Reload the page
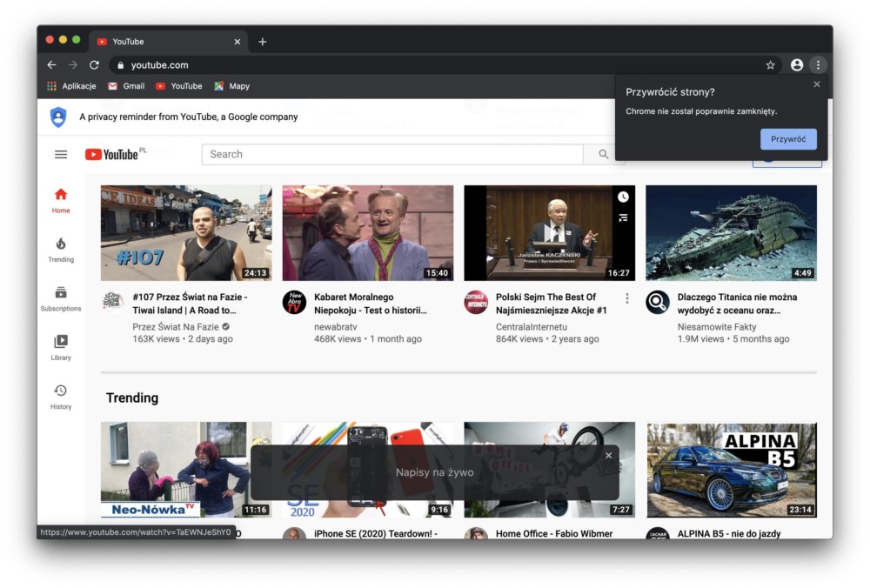Image resolution: width=870 pixels, height=588 pixels. click(94, 65)
